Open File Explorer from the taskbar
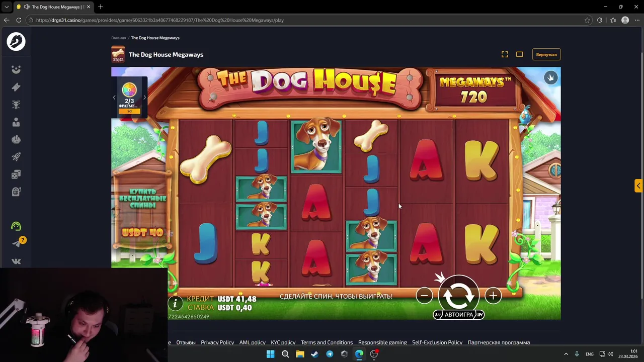 point(300,354)
